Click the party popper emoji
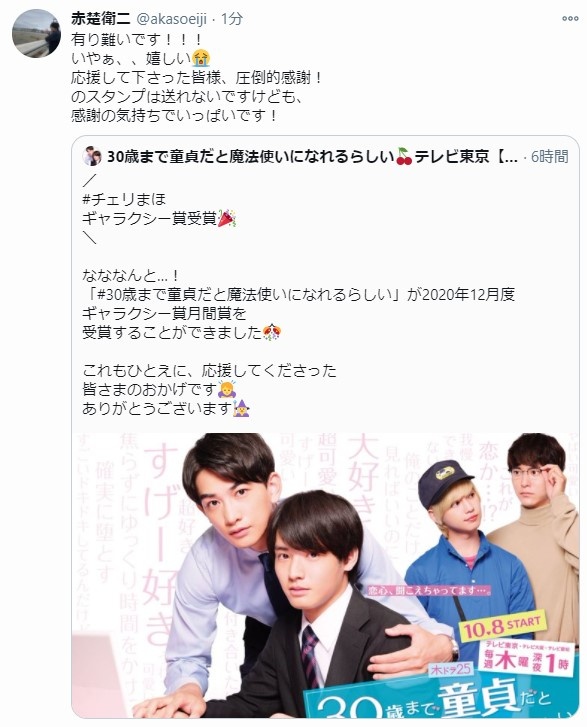Image resolution: width=587 pixels, height=727 pixels. click(227, 218)
